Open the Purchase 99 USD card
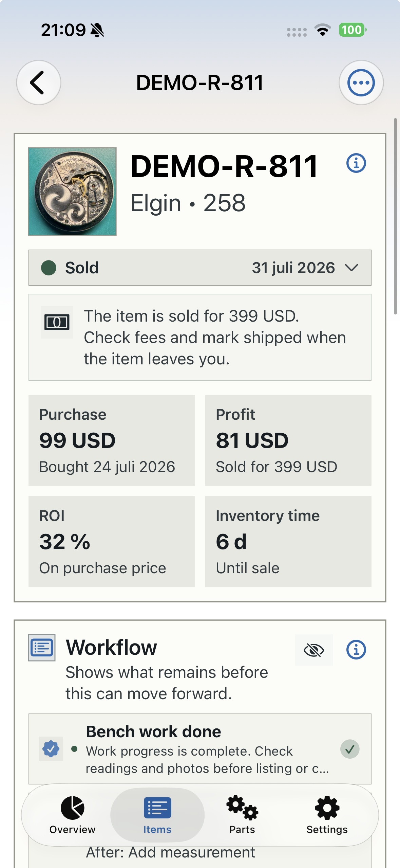 click(x=112, y=440)
